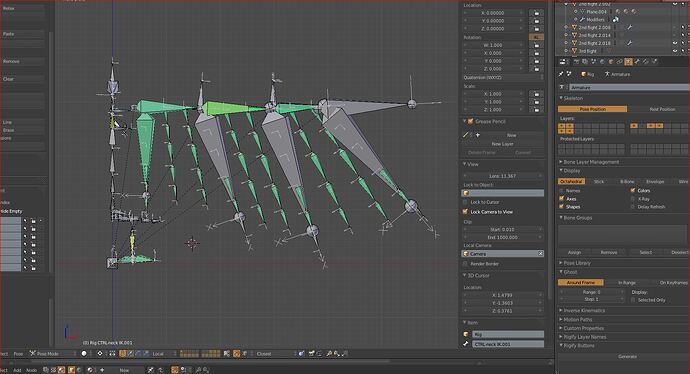This screenshot has height=374, width=690.
Task: Toggle the 3D manipulator widget icon
Action: [123, 353]
